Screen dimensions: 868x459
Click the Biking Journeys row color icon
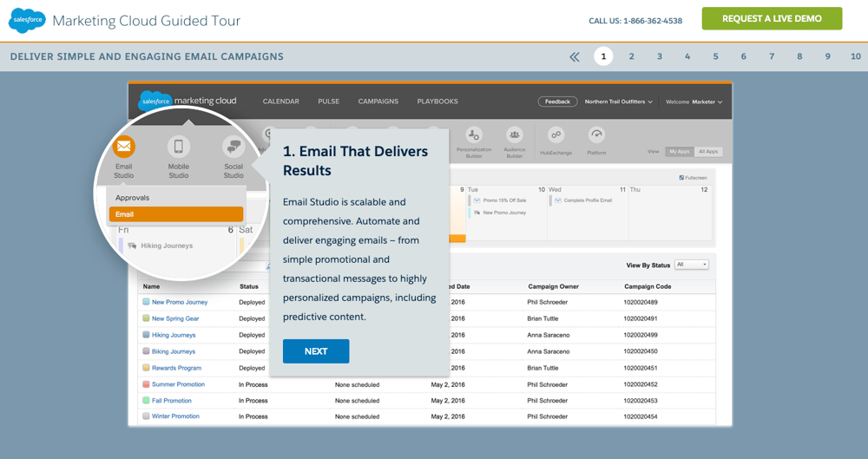146,351
